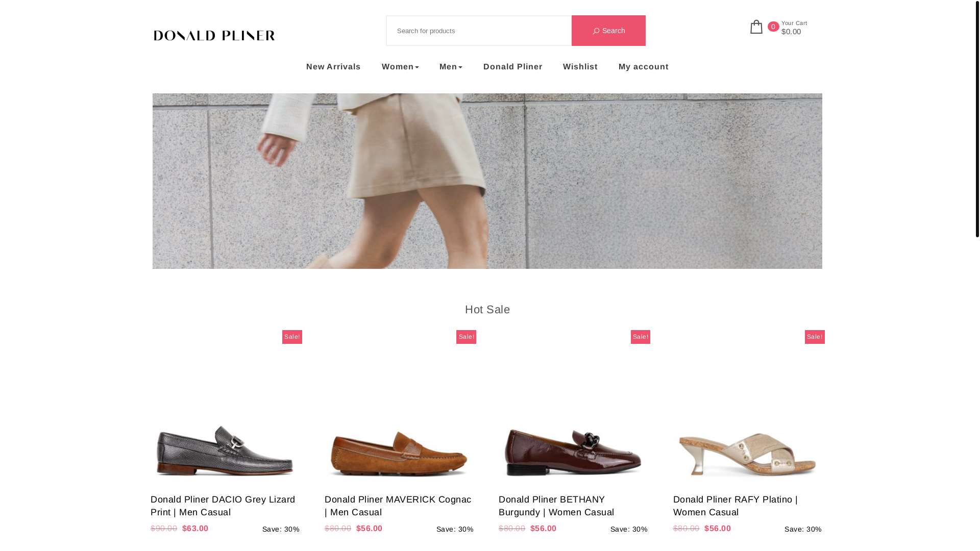Focus the Search for products field

tap(479, 31)
